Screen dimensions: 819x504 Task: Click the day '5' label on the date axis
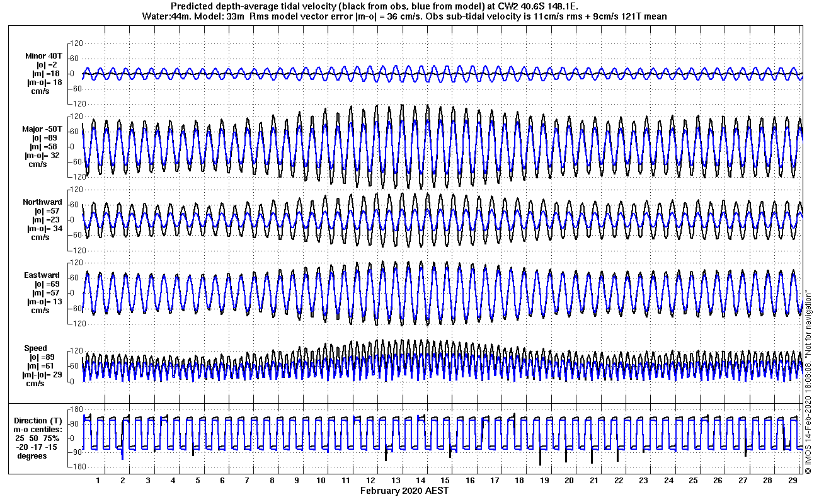(197, 481)
